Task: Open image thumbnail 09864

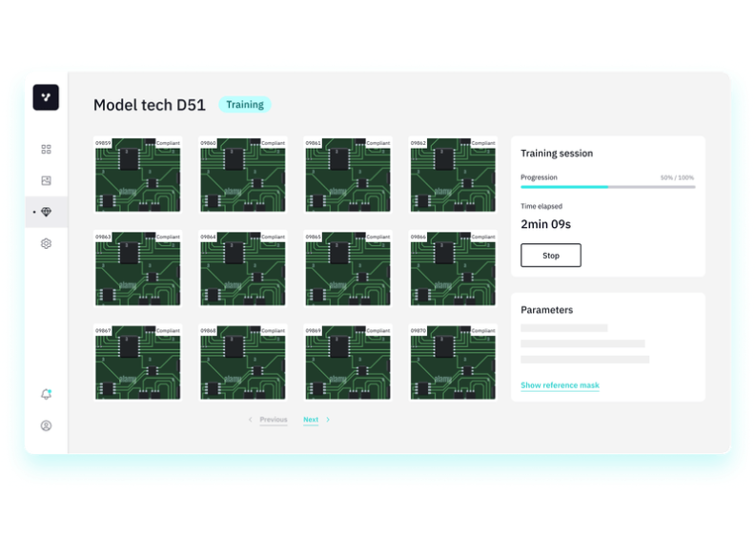Action: [x=242, y=268]
